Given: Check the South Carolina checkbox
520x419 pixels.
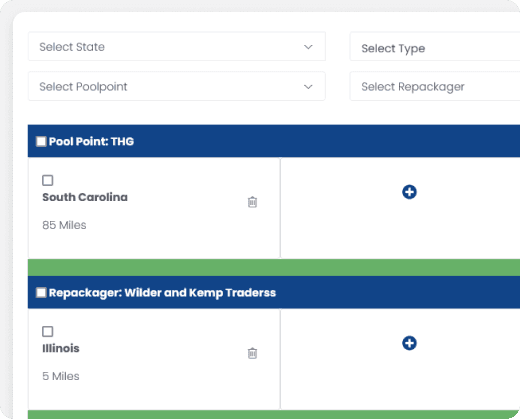Looking at the screenshot, I should [x=48, y=180].
